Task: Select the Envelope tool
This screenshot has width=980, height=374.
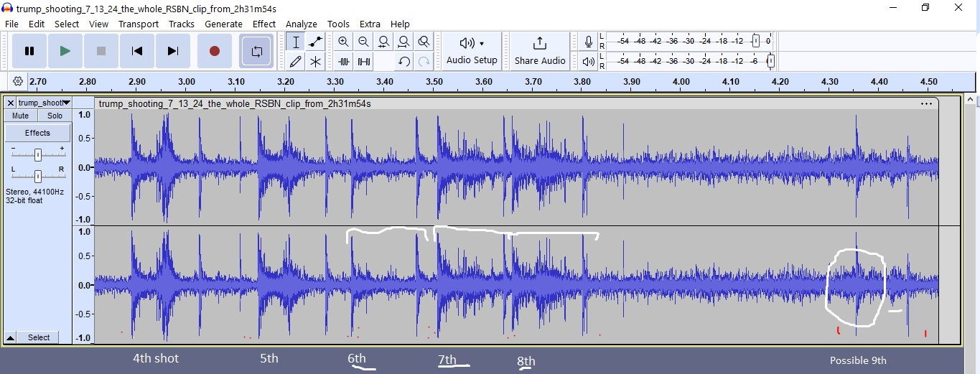Action: pos(314,42)
